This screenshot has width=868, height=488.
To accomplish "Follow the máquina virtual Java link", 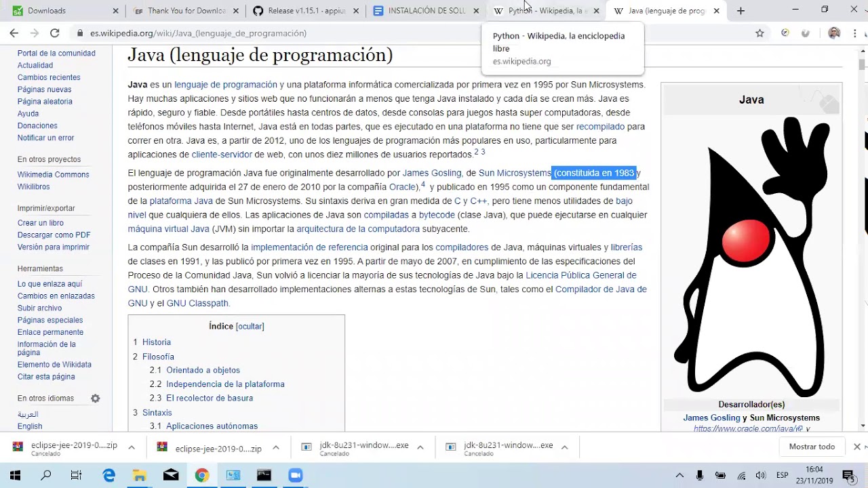I will click(x=169, y=229).
